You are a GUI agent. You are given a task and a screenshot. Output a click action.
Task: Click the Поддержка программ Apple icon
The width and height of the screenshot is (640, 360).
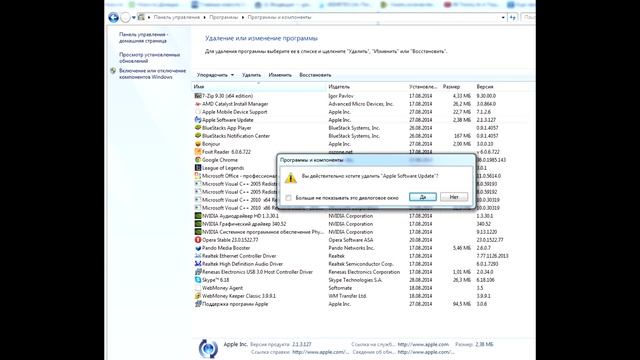pyautogui.click(x=198, y=304)
